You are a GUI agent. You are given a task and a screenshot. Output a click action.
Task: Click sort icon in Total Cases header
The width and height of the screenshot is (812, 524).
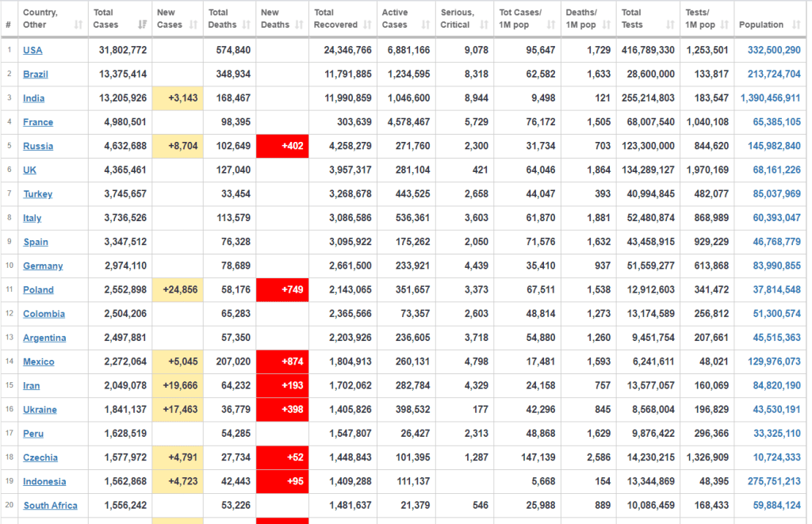click(143, 25)
